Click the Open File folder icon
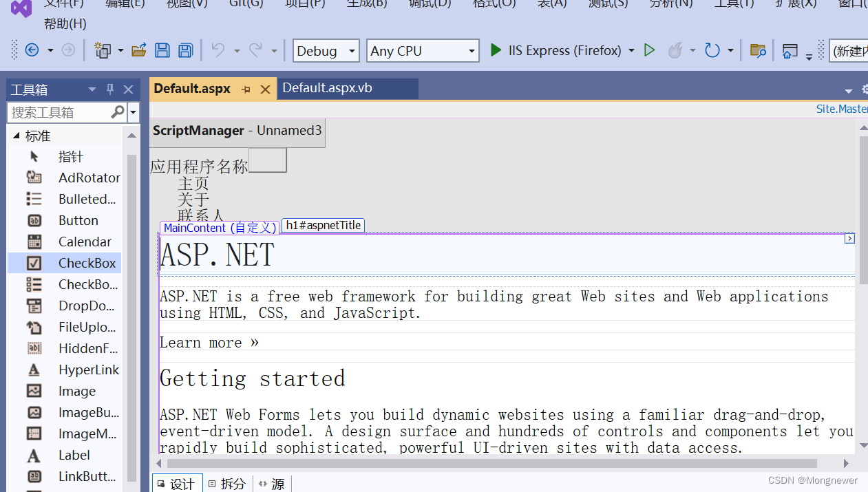 [139, 50]
